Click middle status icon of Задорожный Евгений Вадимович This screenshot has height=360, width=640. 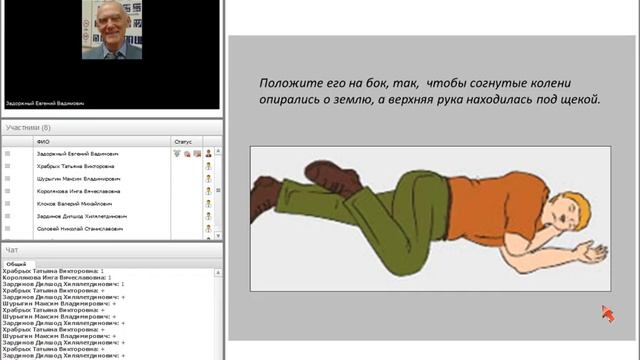point(187,154)
